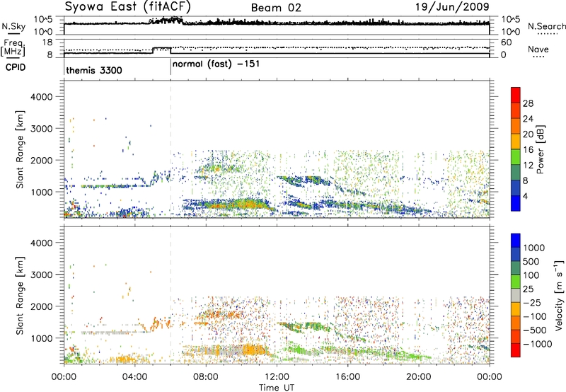Viewport: 566px width, 392px height.
Task: Click the 'N.Search' legend label
Action: [x=546, y=26]
